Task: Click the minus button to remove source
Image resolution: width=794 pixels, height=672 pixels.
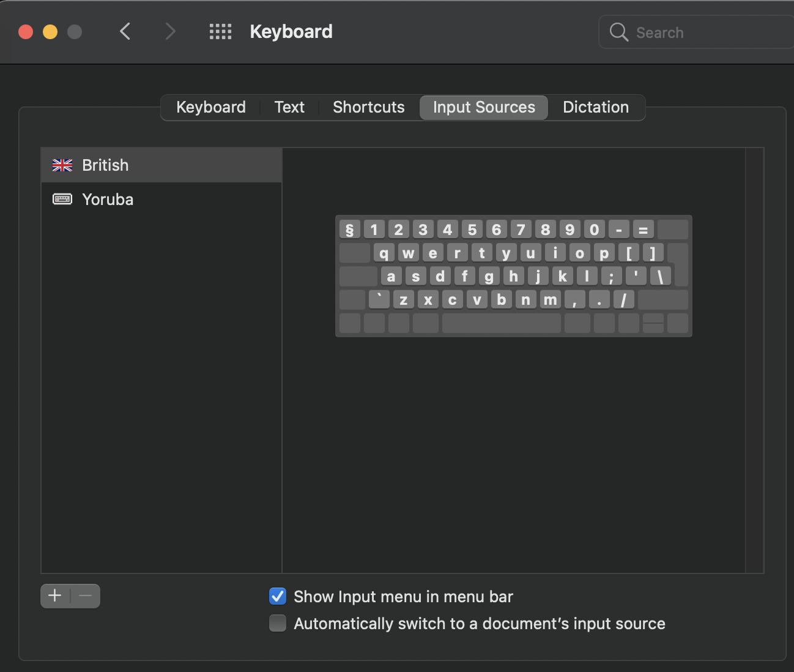Action: pyautogui.click(x=86, y=595)
